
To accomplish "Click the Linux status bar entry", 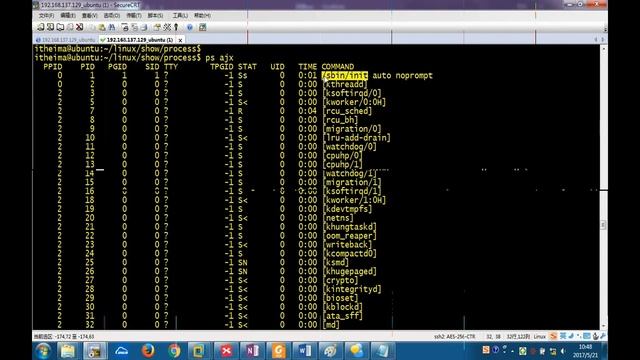I will (540, 337).
